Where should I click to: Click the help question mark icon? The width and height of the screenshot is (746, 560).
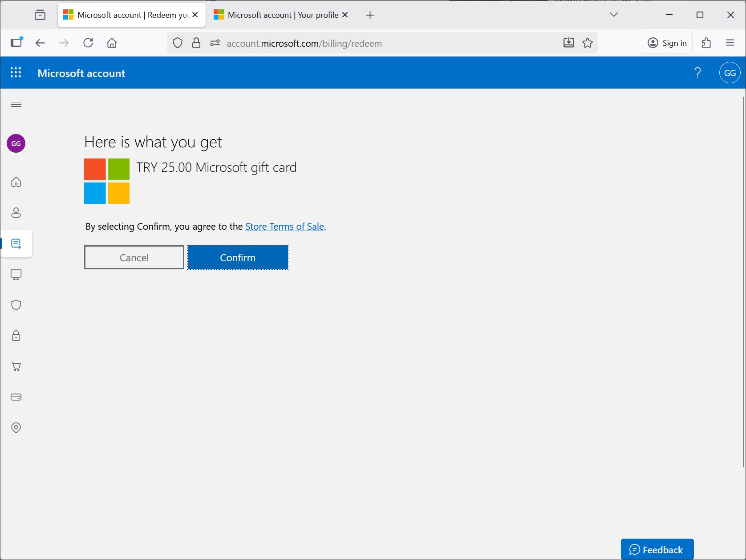coord(697,73)
